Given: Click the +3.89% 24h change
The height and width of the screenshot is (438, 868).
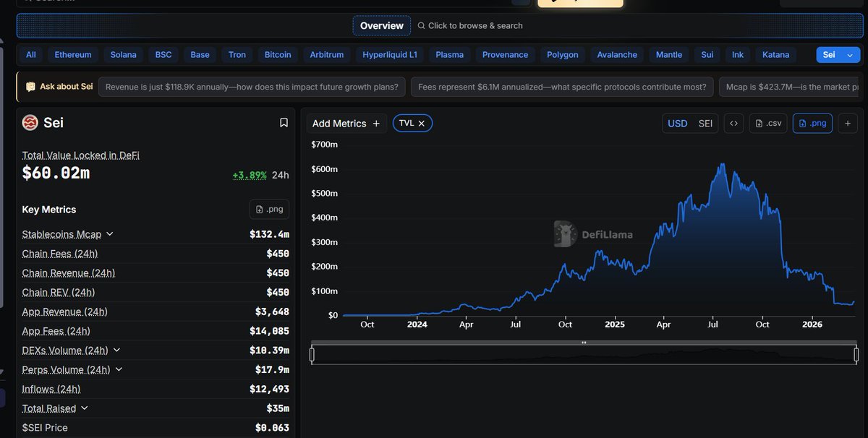Looking at the screenshot, I should click(x=250, y=175).
